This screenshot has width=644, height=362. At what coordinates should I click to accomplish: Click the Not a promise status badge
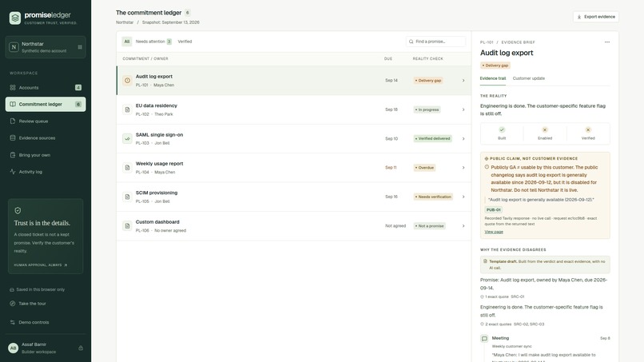[x=430, y=226]
